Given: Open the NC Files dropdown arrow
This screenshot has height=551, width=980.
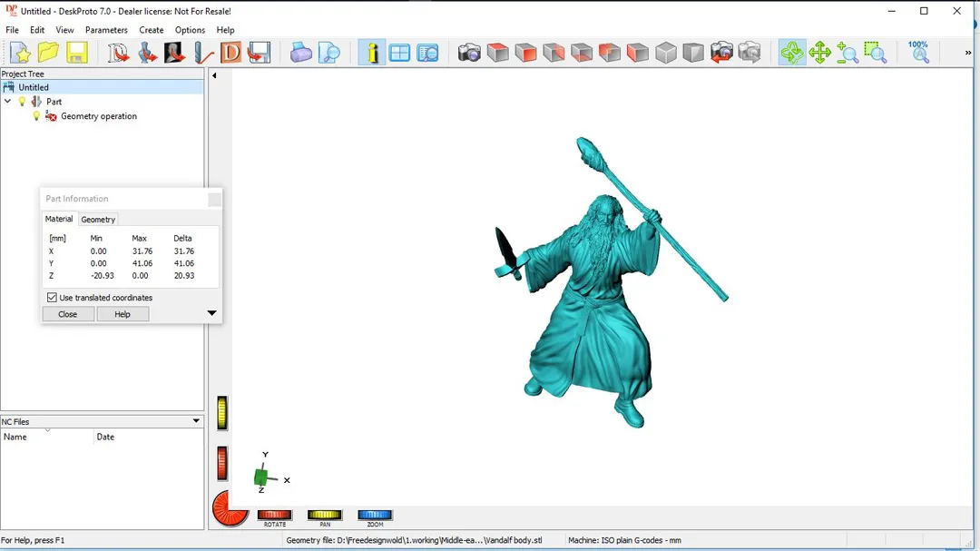Looking at the screenshot, I should tap(196, 421).
